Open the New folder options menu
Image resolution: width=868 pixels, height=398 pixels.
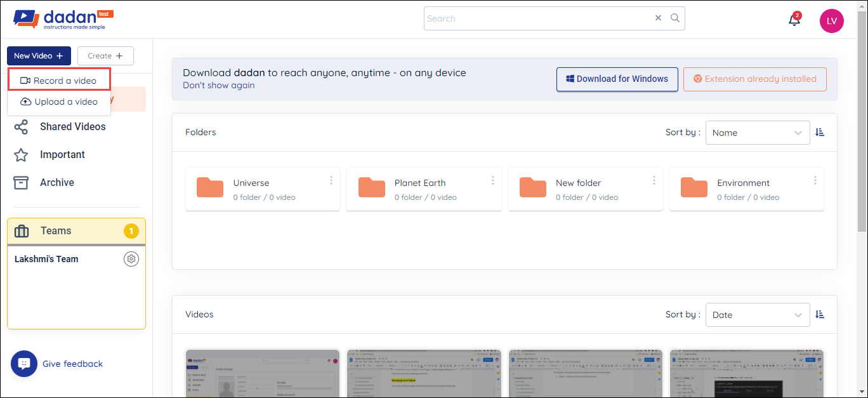click(654, 181)
